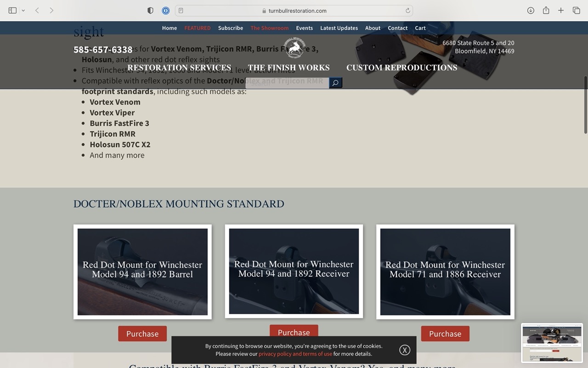This screenshot has height=368, width=588.
Task: Open the Contact menu item
Action: click(x=398, y=28)
